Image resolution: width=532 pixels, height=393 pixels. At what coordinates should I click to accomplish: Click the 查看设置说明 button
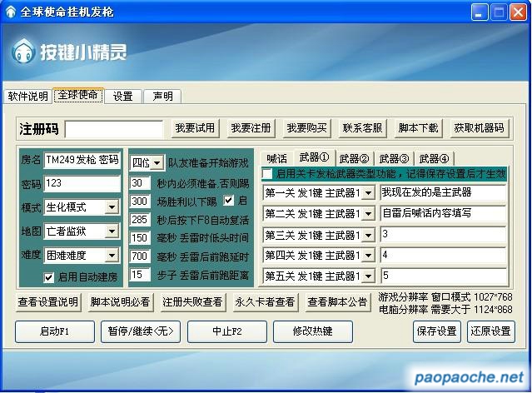point(47,302)
